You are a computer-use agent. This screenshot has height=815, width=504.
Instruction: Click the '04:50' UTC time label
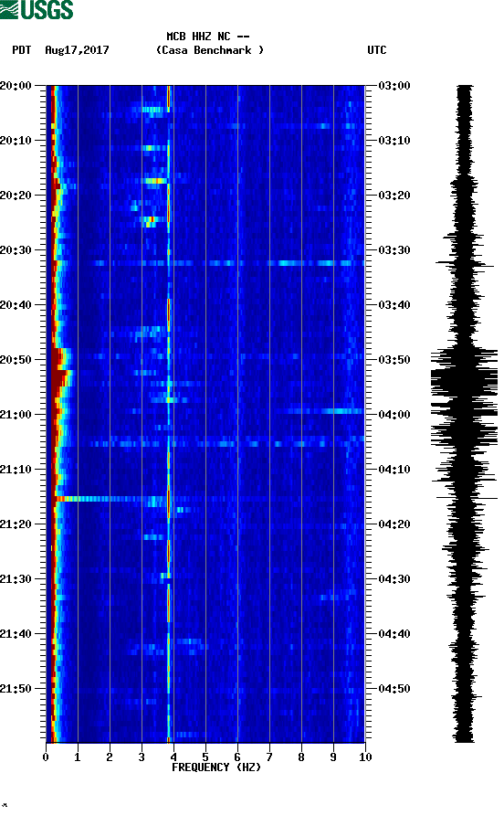coord(394,689)
